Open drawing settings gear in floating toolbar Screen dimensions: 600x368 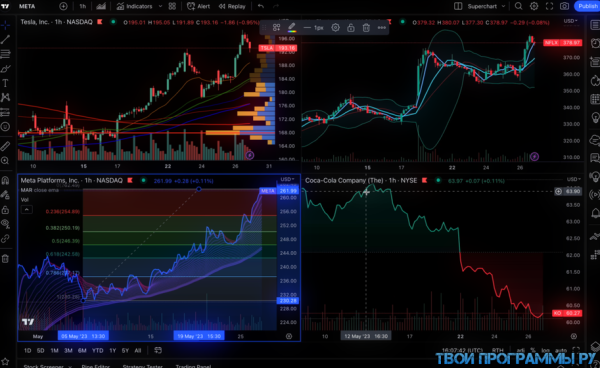tap(335, 28)
